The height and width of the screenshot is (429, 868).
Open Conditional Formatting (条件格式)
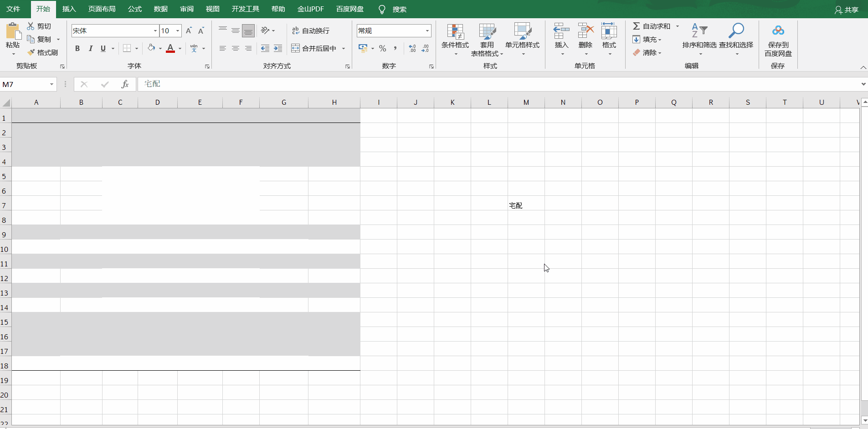coord(455,40)
